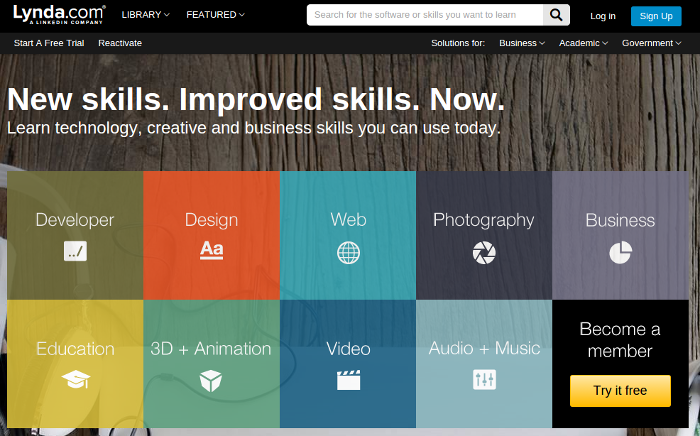Click the Log in link
This screenshot has width=700, height=436.
tap(603, 16)
